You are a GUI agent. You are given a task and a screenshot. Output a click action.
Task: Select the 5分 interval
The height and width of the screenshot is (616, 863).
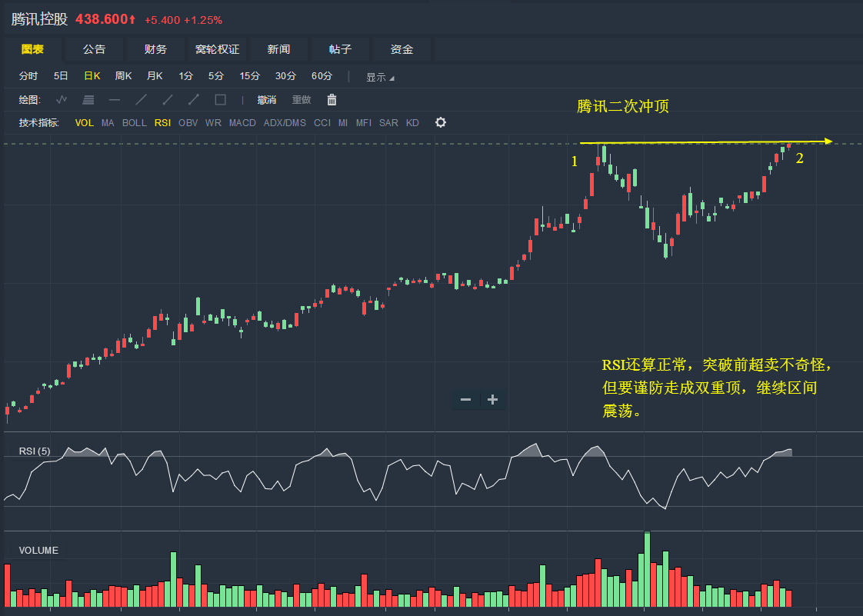(x=215, y=76)
